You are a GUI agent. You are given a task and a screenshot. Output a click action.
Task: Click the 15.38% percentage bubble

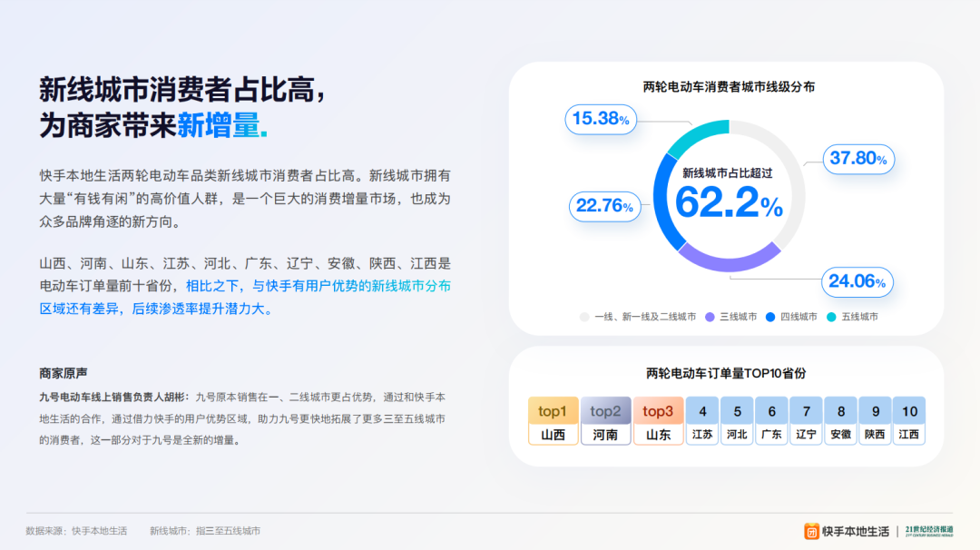point(601,119)
